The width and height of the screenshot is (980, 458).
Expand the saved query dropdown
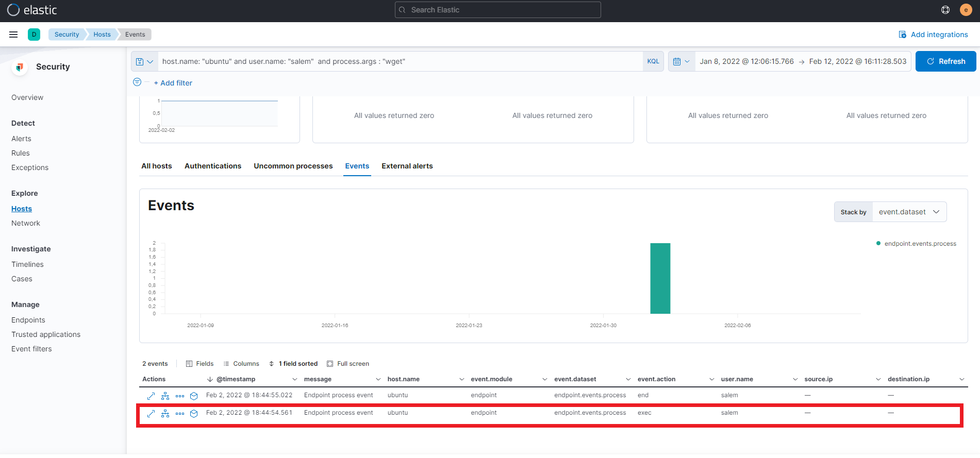pyautogui.click(x=144, y=61)
